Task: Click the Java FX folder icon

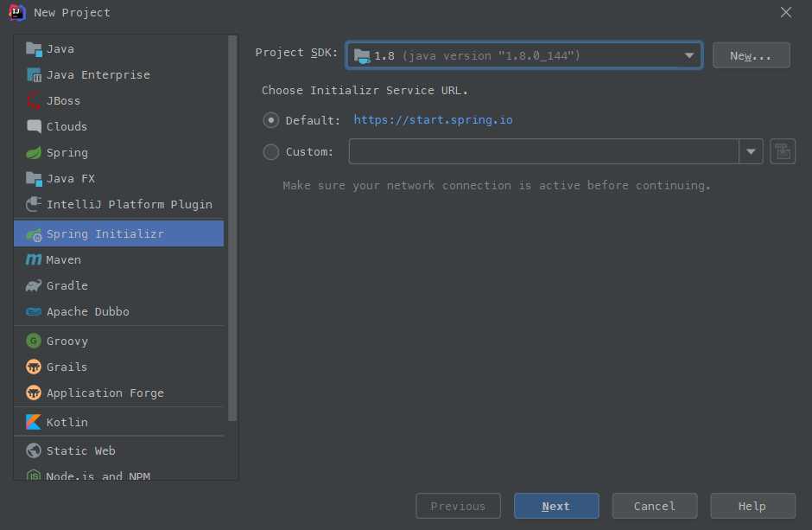Action: pyautogui.click(x=34, y=179)
